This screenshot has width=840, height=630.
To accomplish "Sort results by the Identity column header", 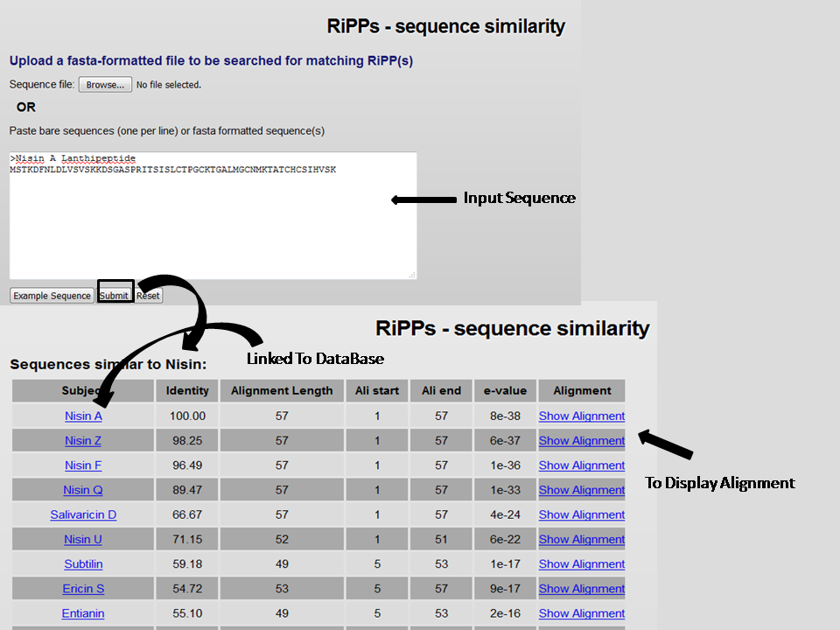I will (x=186, y=390).
